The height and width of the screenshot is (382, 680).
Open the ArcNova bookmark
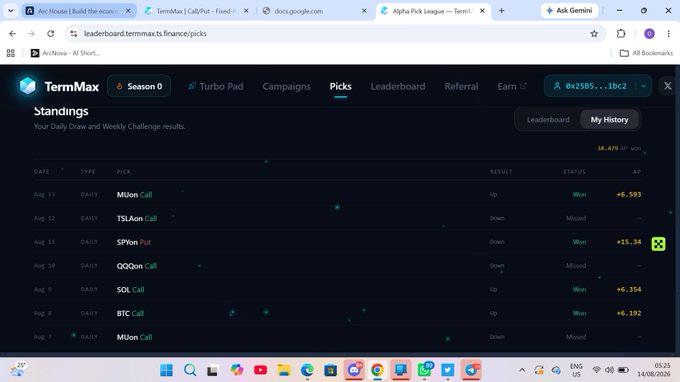click(65, 53)
